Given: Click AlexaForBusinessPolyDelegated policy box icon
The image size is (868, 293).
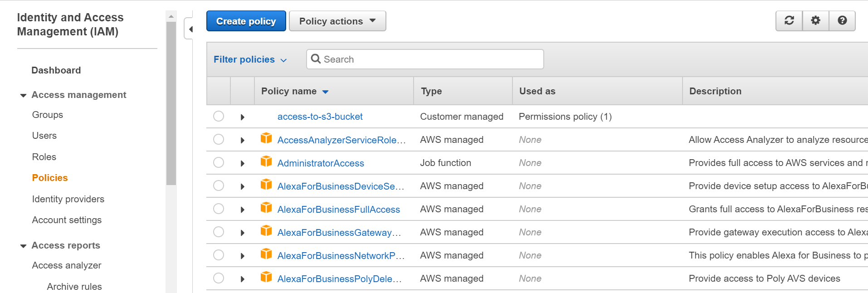Looking at the screenshot, I should (x=266, y=277).
